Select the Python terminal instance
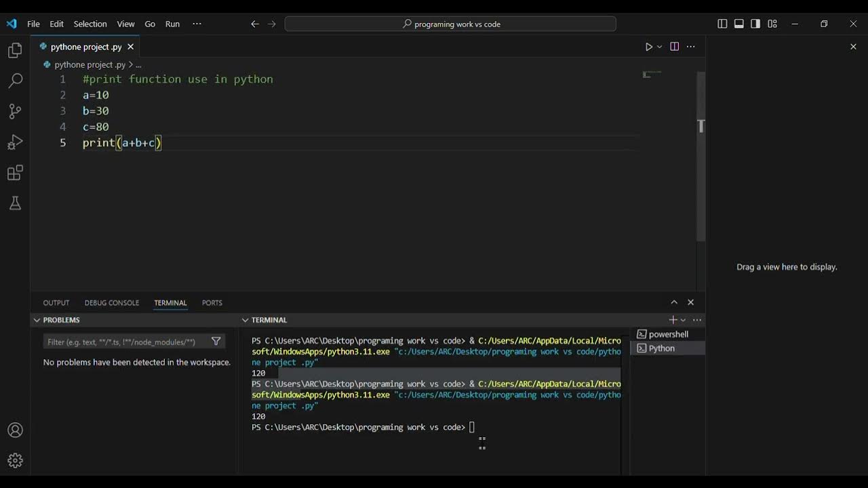Screen dimensions: 868x488 [x=668, y=348]
